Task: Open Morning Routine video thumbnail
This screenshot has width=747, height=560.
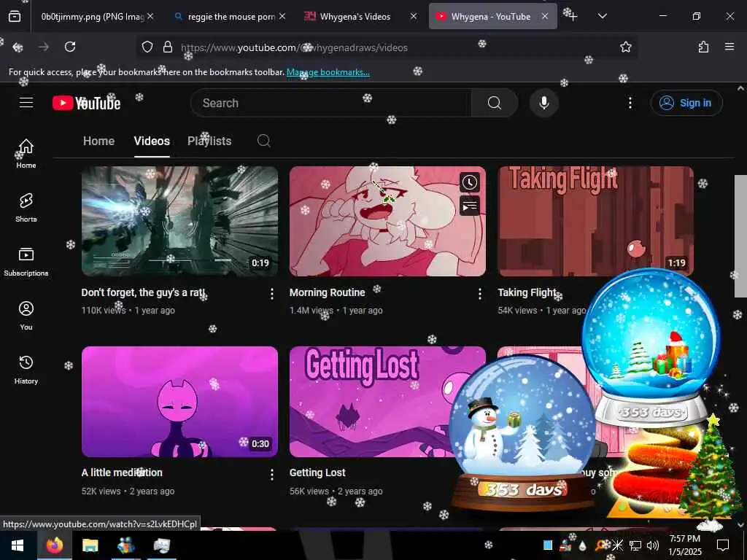Action: [387, 221]
